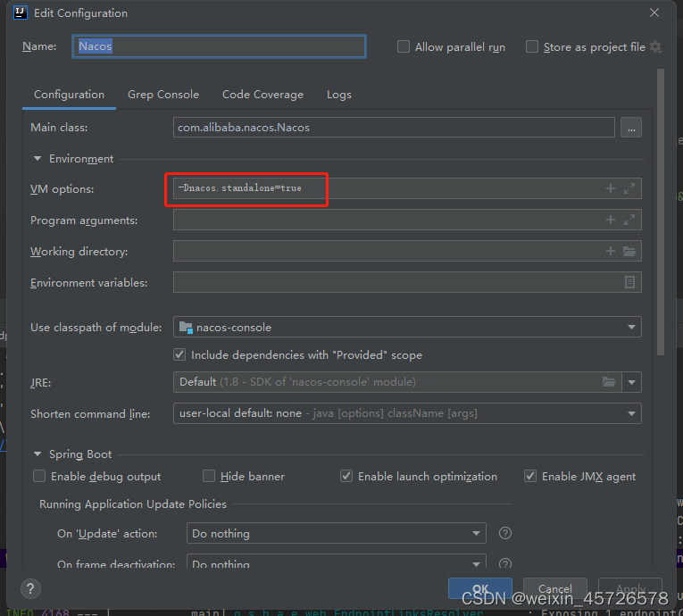Switch to the Logs tab
This screenshot has width=683, height=616.
(x=339, y=95)
